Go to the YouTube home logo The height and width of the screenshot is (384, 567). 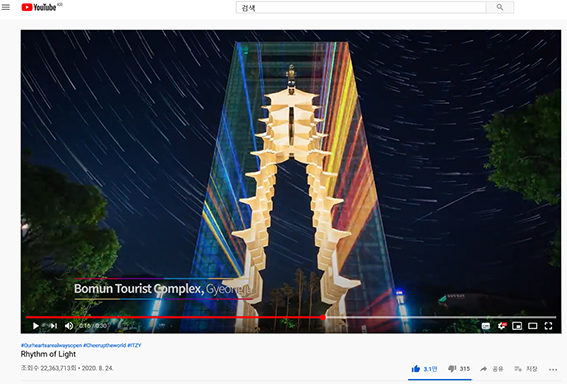[39, 7]
